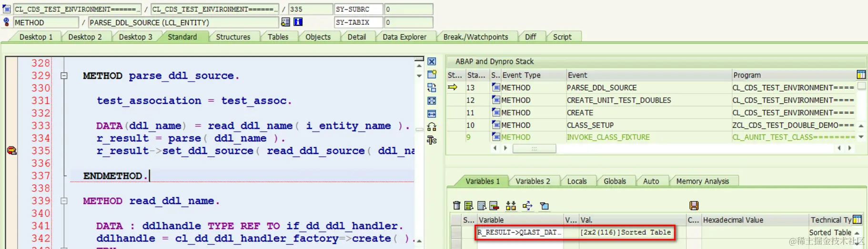Click the yellow current-position arrow in the stack
The width and height of the screenshot is (868, 249).
click(x=453, y=87)
